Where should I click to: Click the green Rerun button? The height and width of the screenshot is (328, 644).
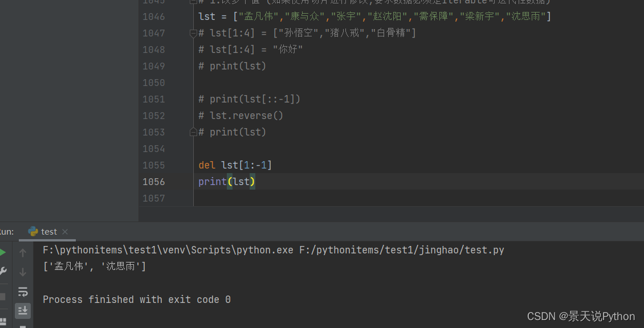(x=2, y=252)
